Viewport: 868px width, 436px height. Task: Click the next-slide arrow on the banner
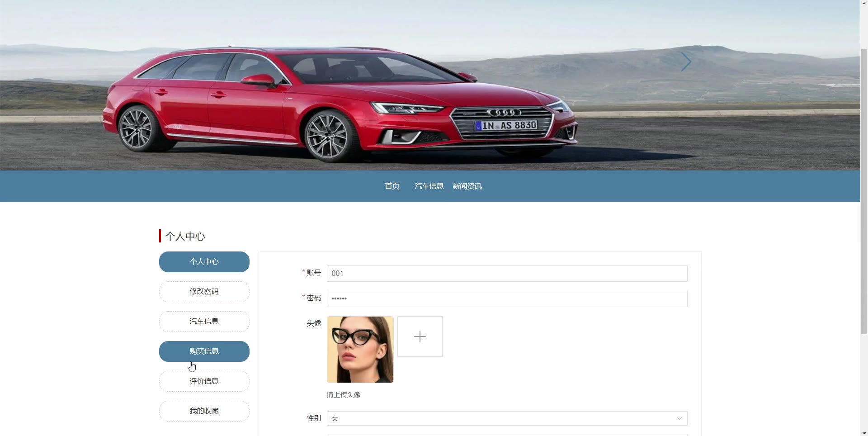point(686,62)
